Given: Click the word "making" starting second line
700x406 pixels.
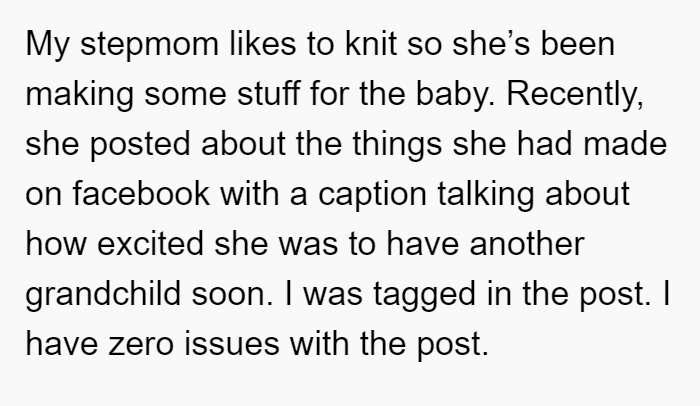Looking at the screenshot, I should [x=79, y=96].
